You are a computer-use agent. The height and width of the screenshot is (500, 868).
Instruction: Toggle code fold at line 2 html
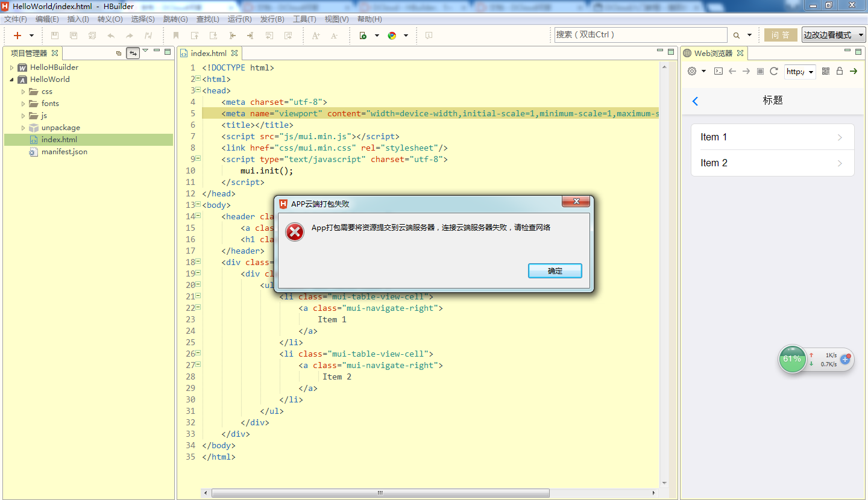[x=198, y=78]
